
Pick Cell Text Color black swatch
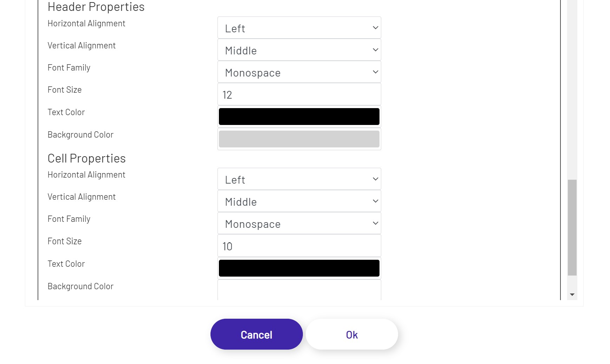click(299, 268)
